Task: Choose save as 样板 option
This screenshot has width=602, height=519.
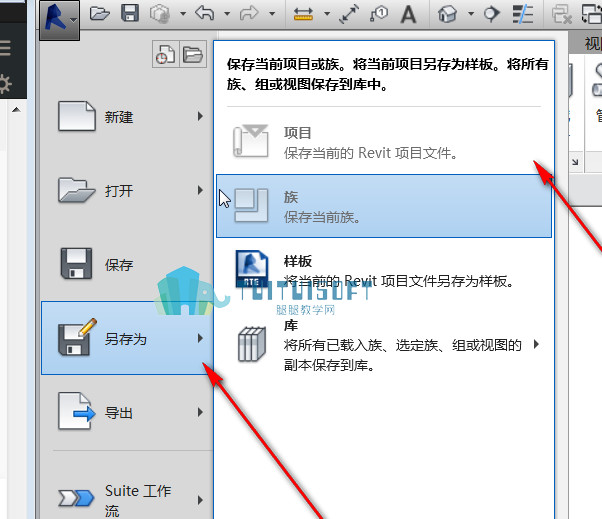Action: [384, 271]
